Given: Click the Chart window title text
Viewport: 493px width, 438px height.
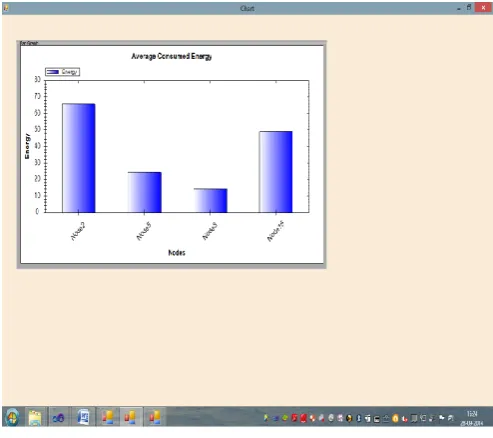Looking at the screenshot, I should pos(247,8).
